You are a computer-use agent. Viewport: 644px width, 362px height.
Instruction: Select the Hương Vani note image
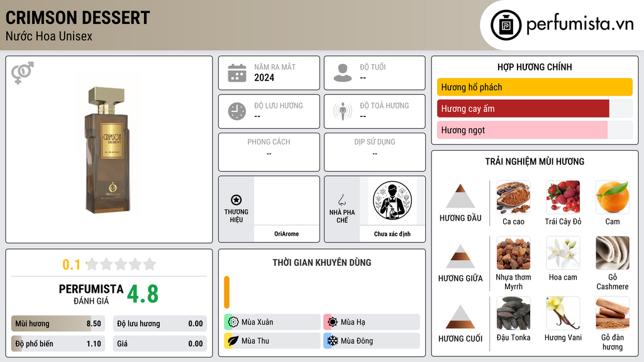[563, 313]
